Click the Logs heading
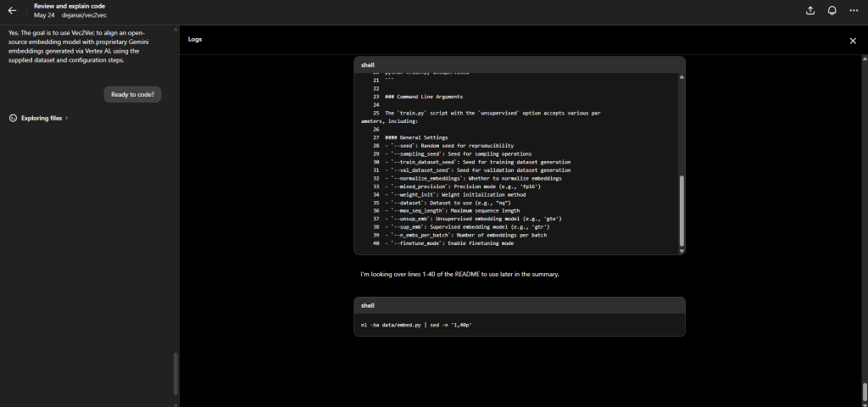This screenshot has width=868, height=407. (x=195, y=39)
